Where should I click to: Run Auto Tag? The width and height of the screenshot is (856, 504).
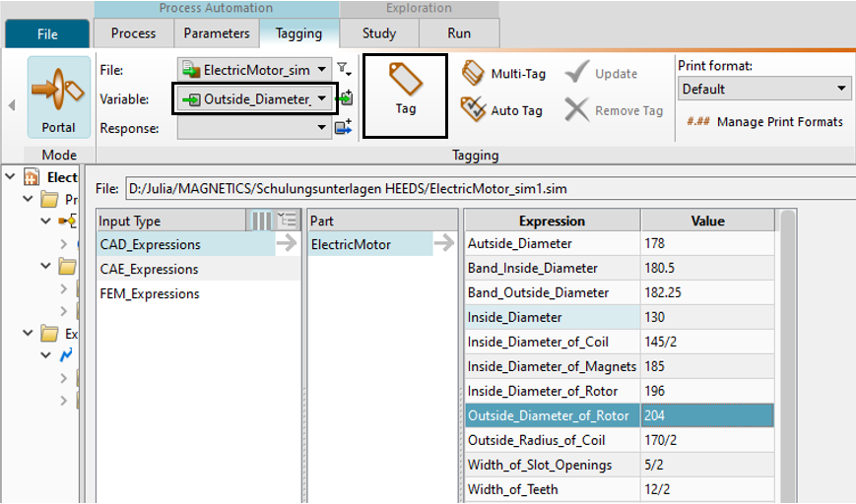[x=502, y=110]
